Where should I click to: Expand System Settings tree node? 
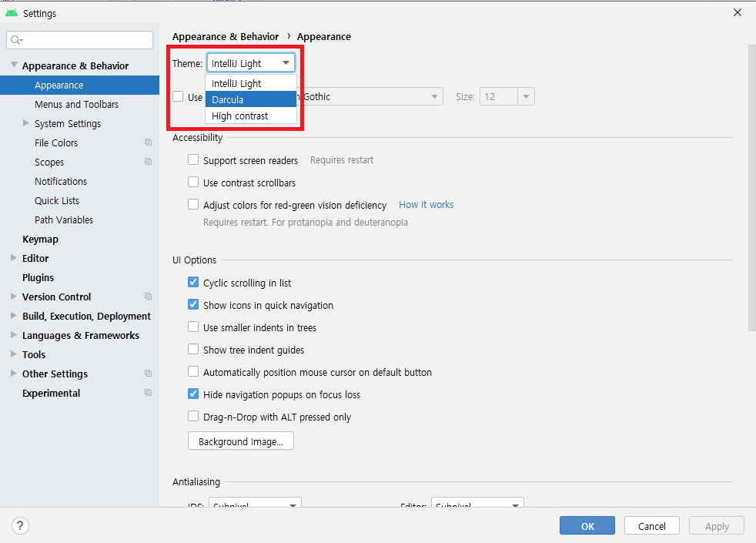(x=26, y=123)
